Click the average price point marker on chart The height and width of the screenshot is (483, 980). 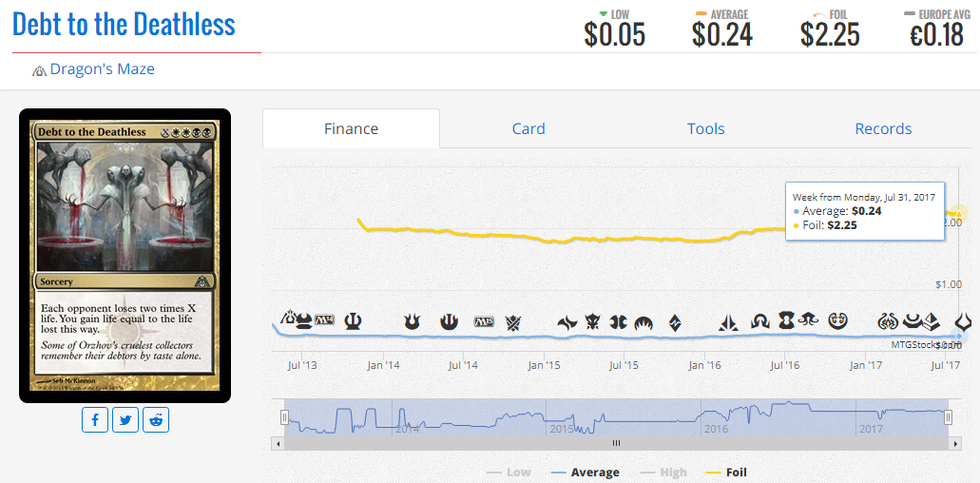pyautogui.click(x=959, y=337)
